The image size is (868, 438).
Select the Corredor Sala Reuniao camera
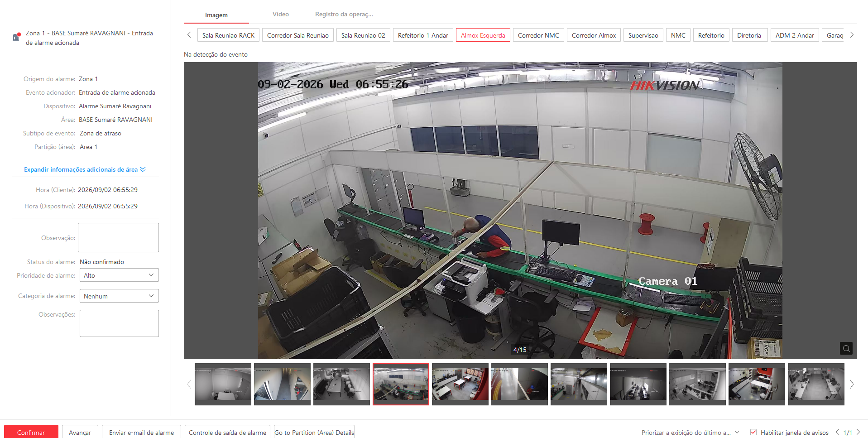coord(298,35)
